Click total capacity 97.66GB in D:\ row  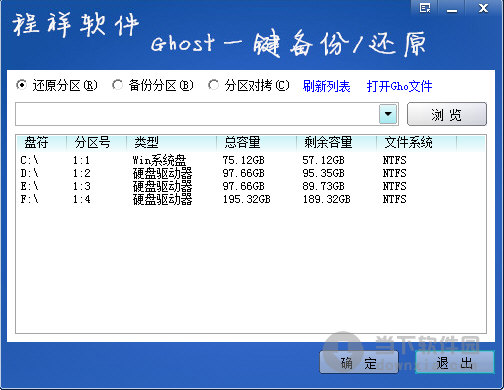[x=243, y=173]
